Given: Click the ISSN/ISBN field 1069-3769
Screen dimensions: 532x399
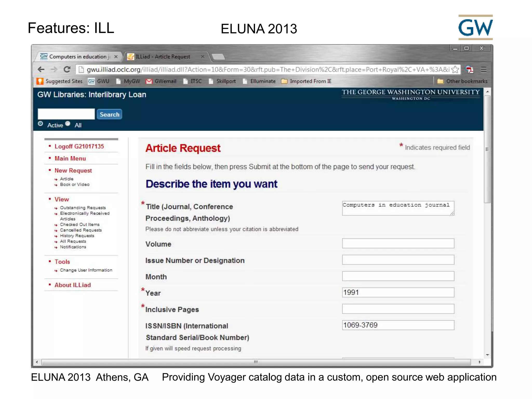Looking at the screenshot, I should tap(398, 325).
